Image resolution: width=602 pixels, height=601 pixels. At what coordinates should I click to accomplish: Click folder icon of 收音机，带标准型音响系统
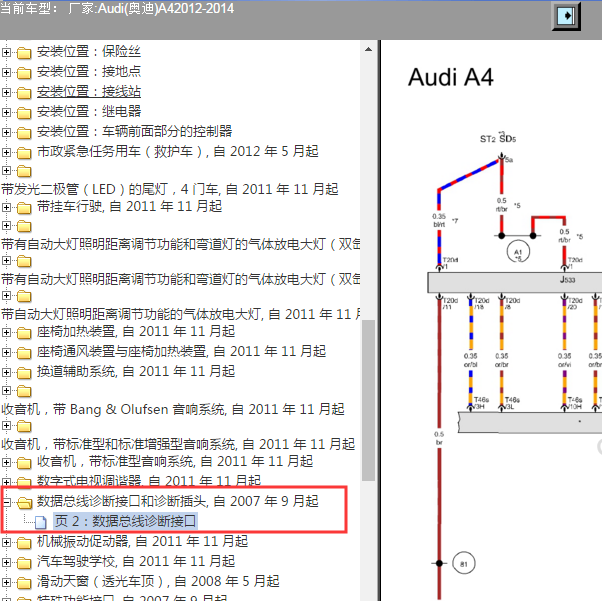click(x=24, y=462)
